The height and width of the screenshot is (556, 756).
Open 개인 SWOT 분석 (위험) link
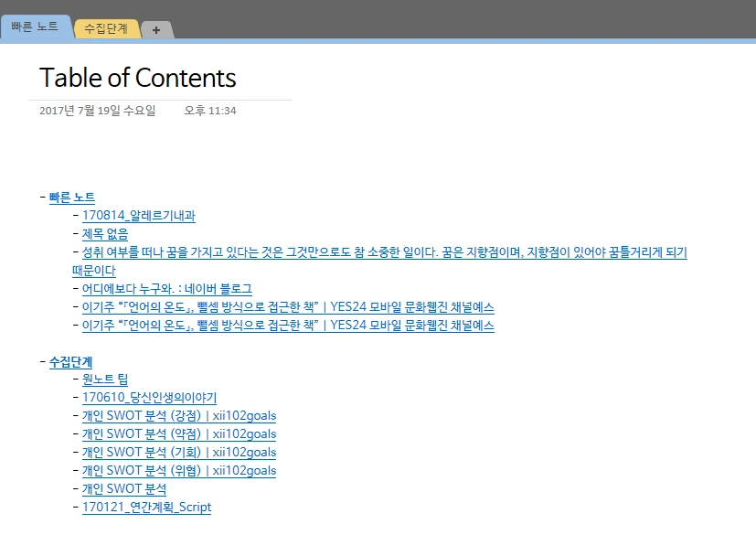point(178,470)
